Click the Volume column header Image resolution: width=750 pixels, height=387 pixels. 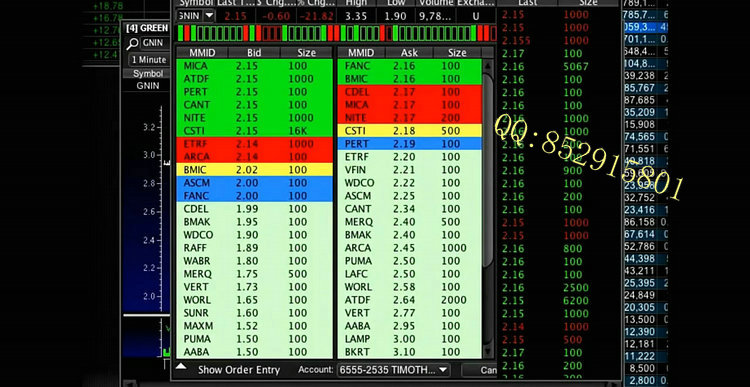[x=435, y=3]
